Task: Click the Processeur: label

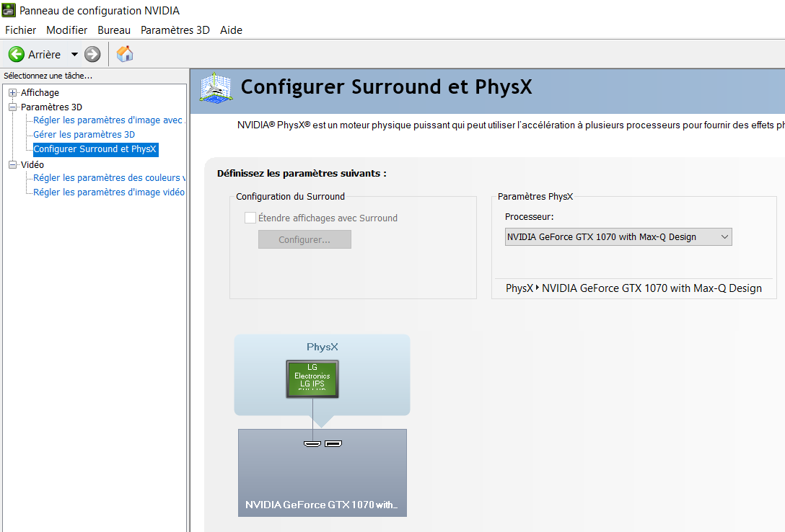Action: 529,216
